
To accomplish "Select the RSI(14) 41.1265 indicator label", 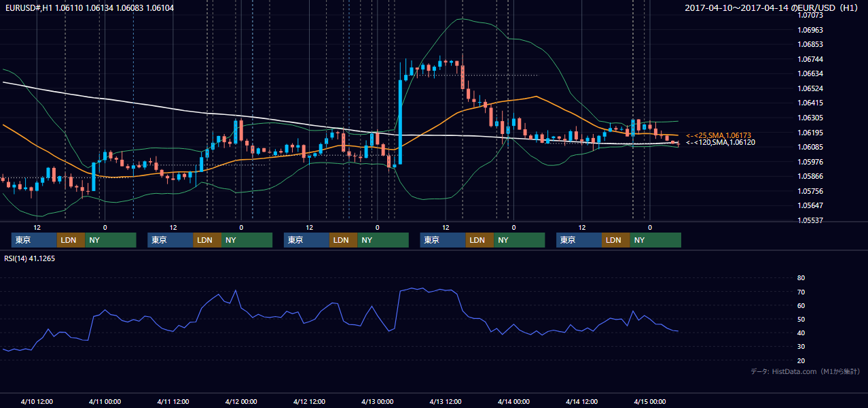I will pos(30,258).
